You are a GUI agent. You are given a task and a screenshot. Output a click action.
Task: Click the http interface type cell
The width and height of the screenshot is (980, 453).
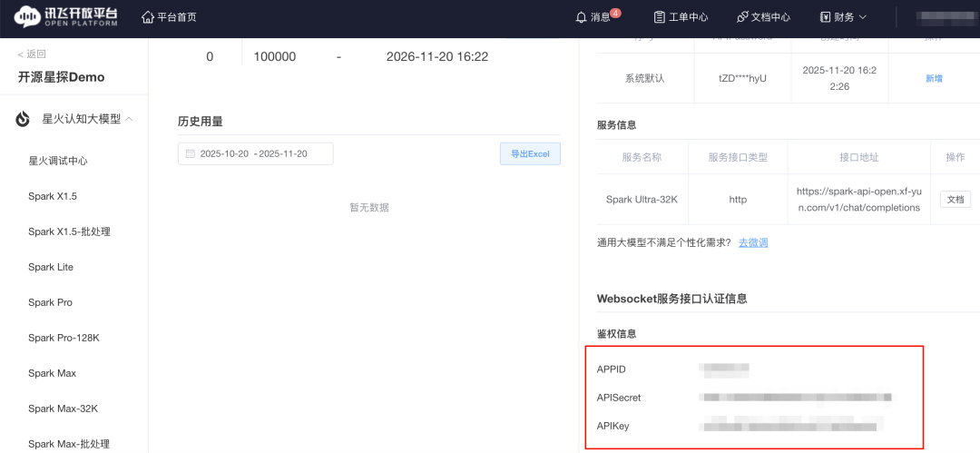pyautogui.click(x=738, y=200)
